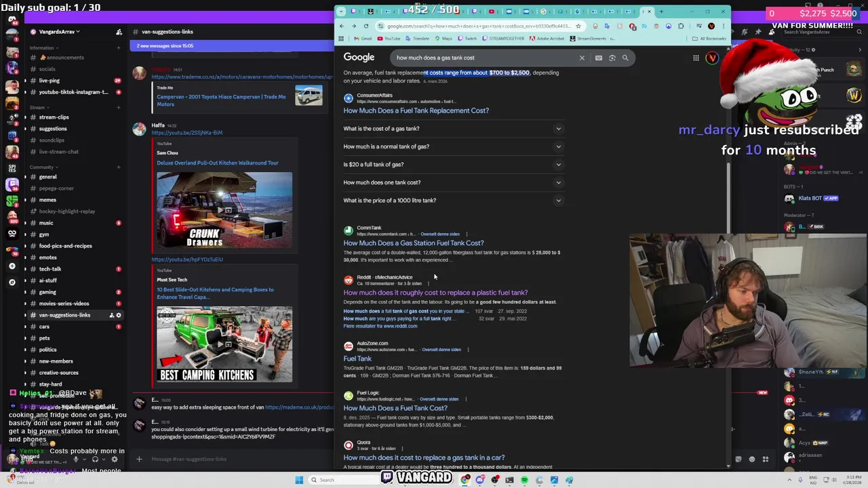Image resolution: width=868 pixels, height=488 pixels.
Task: Go back in Chrome
Action: click(x=342, y=26)
